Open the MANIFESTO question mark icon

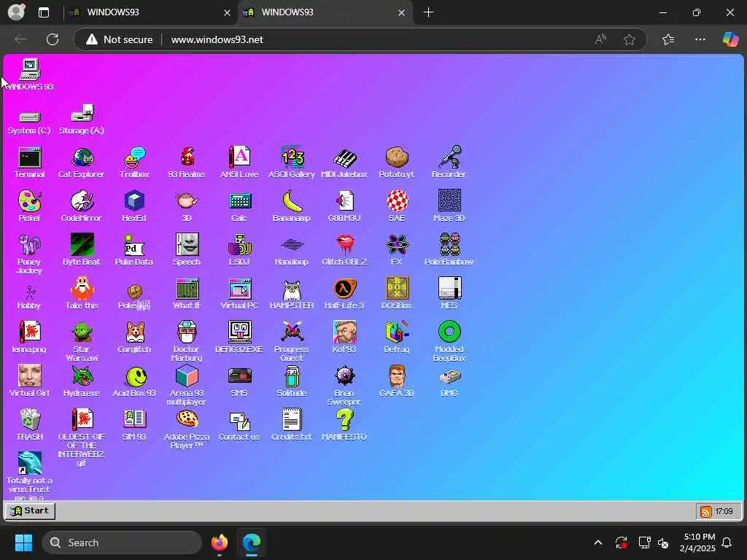344,425
